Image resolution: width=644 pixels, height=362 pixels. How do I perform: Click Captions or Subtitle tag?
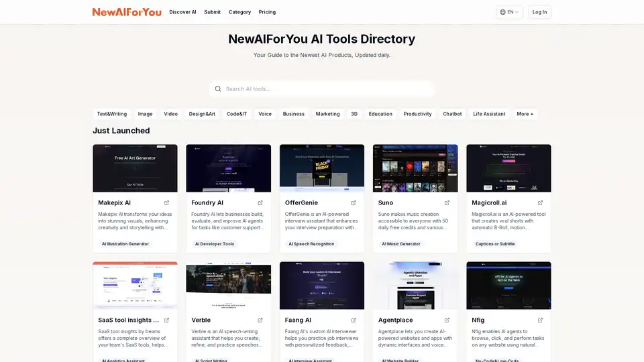pyautogui.click(x=495, y=244)
